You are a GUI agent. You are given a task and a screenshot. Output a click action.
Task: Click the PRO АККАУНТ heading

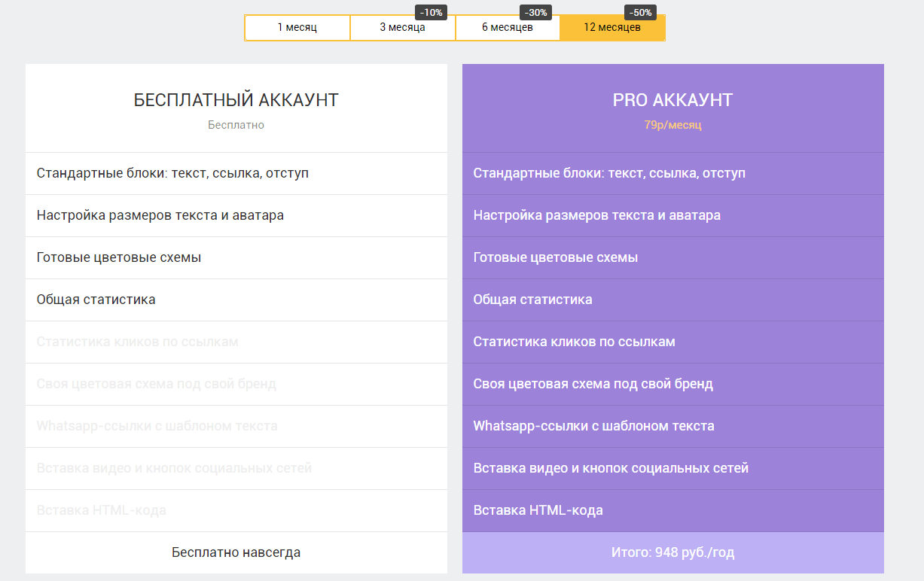coord(672,100)
